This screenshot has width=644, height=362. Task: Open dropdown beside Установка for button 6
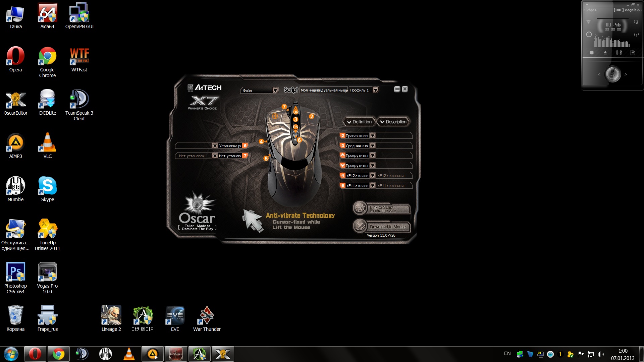coord(215,146)
